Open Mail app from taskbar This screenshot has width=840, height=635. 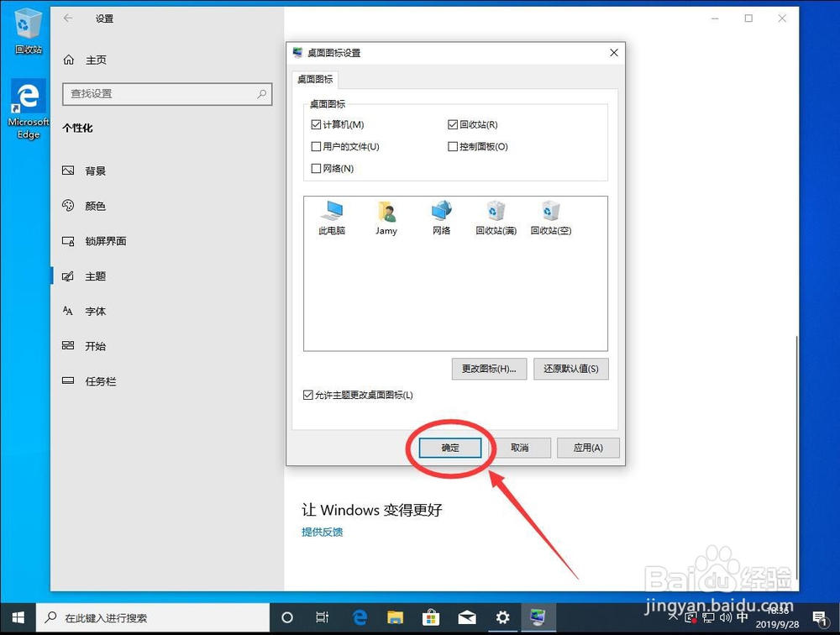click(466, 618)
